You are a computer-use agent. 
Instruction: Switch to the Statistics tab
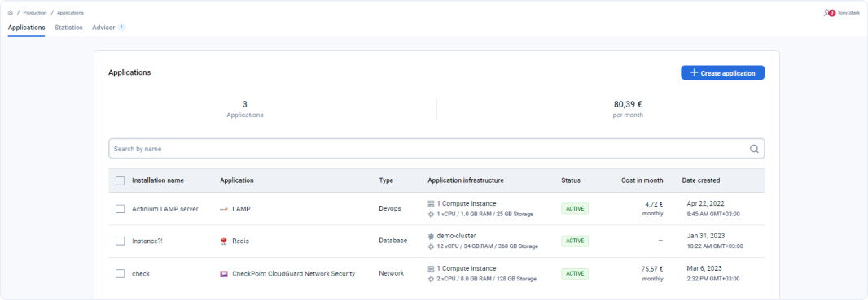coord(68,28)
